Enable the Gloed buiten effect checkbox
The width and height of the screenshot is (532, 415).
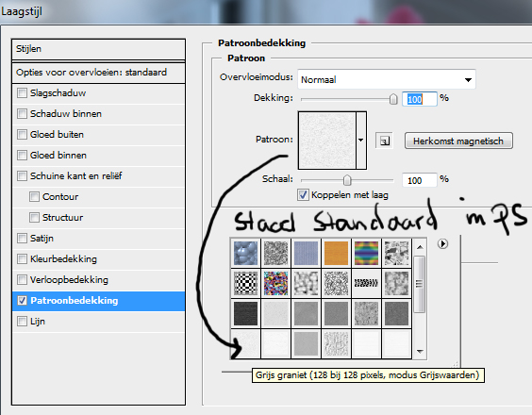(22, 134)
